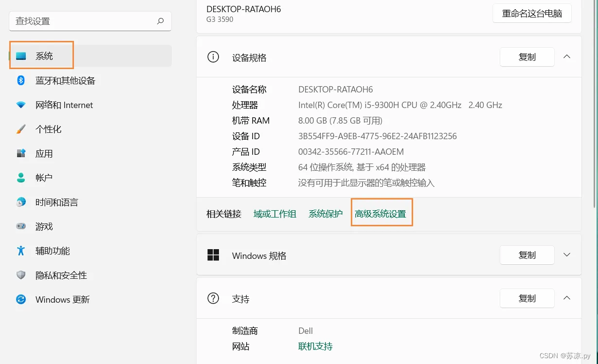This screenshot has width=598, height=364.
Task: Click the Privacy shield icon
Action: click(x=21, y=275)
